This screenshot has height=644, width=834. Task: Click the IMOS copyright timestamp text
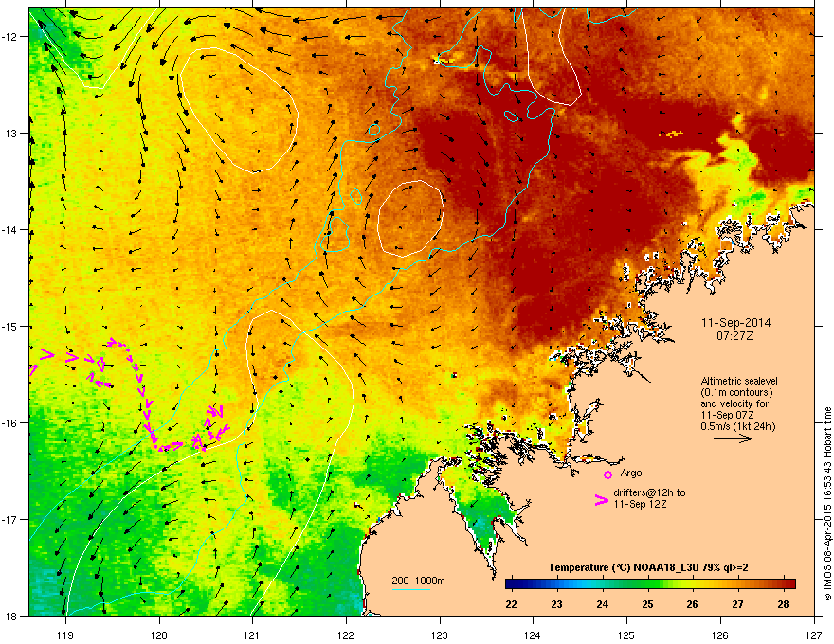coord(827,504)
